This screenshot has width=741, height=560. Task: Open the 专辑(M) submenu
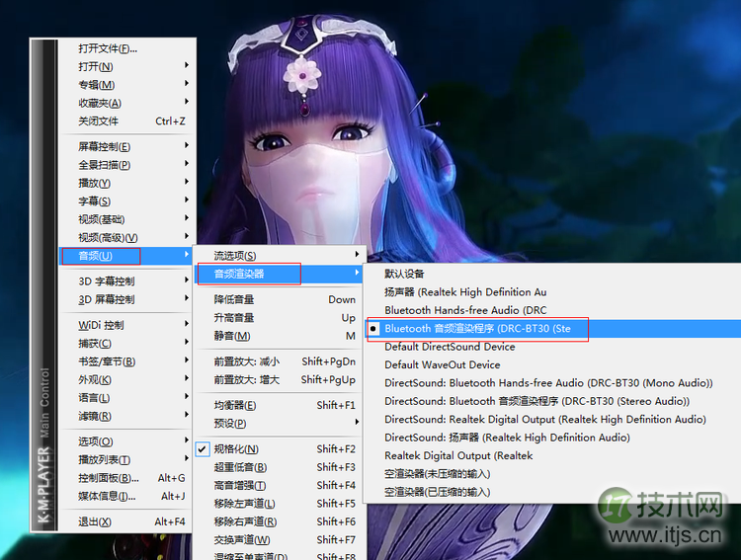(x=126, y=85)
